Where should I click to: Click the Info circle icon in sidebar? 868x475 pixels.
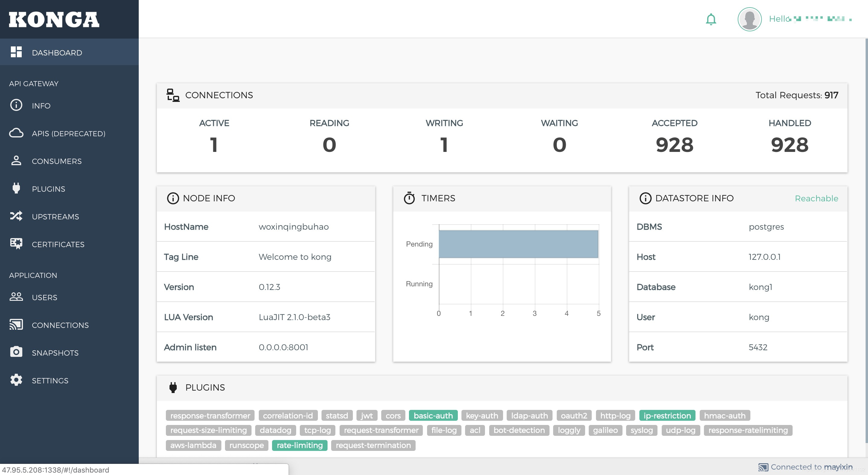tap(16, 105)
